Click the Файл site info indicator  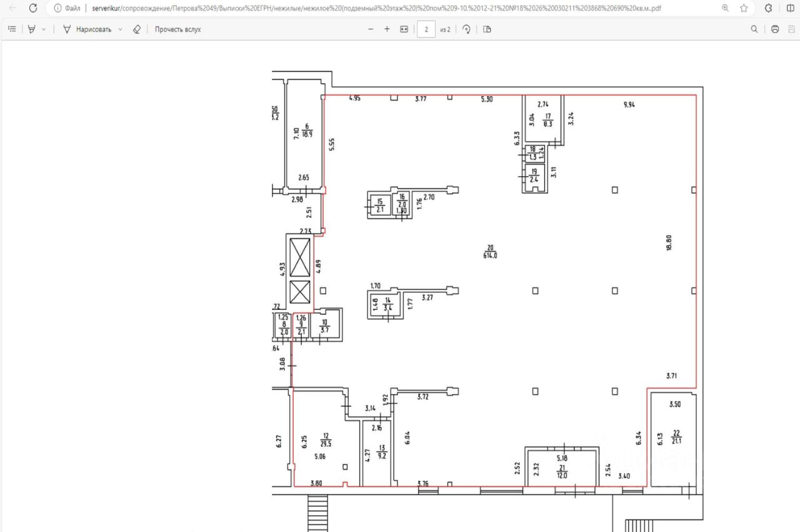67,8
